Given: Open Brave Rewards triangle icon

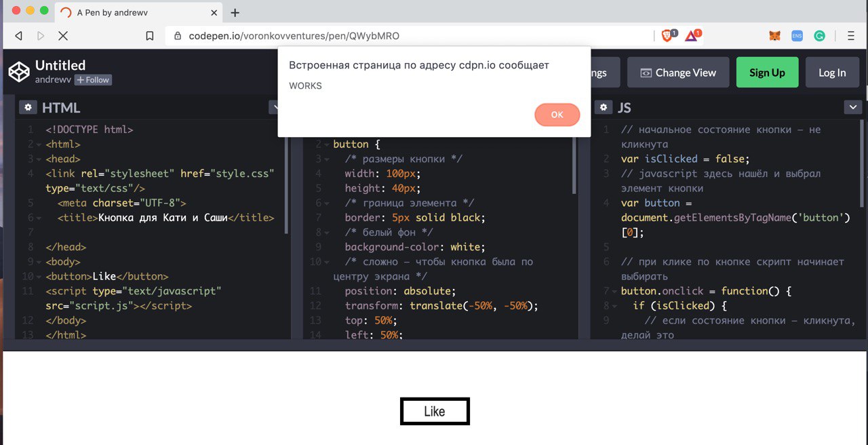Looking at the screenshot, I should (x=692, y=35).
